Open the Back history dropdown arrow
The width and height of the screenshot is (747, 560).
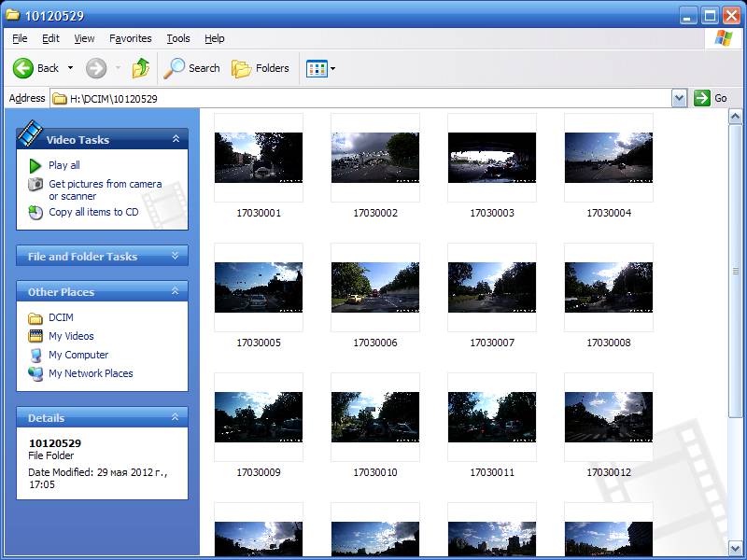[x=71, y=68]
